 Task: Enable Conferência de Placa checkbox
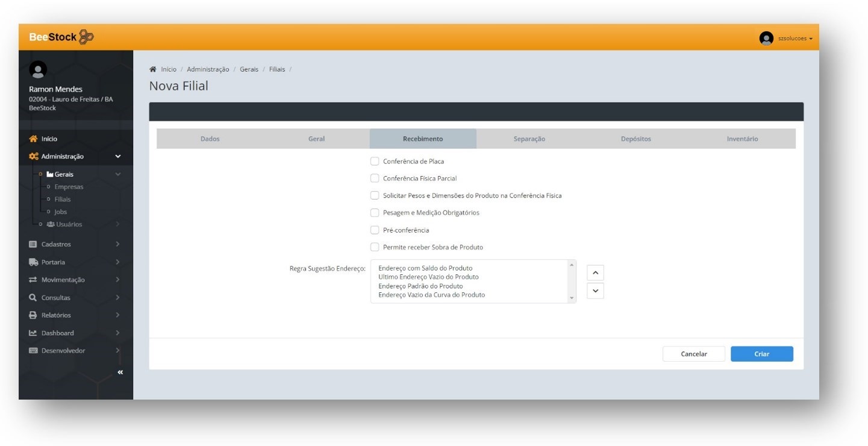(375, 162)
